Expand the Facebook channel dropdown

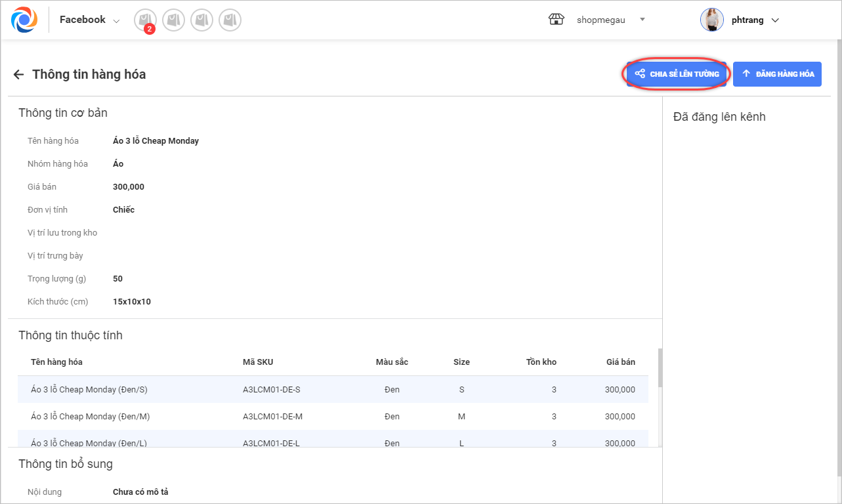click(117, 21)
